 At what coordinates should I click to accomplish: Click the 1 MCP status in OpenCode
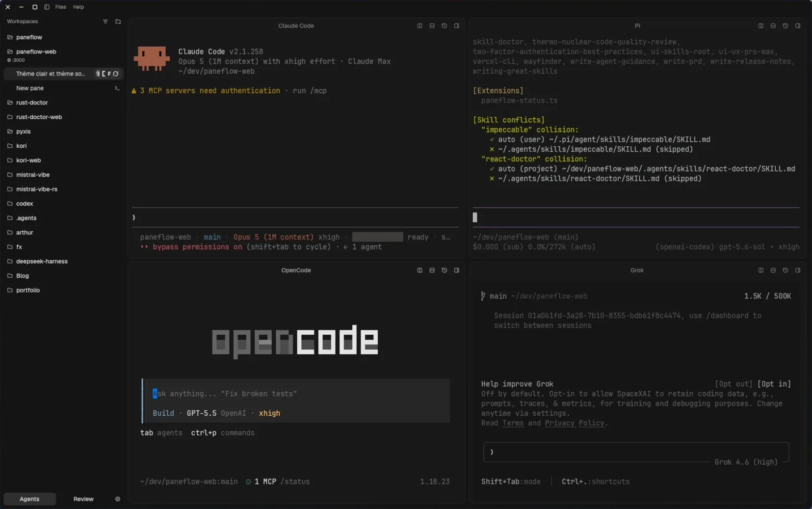261,482
